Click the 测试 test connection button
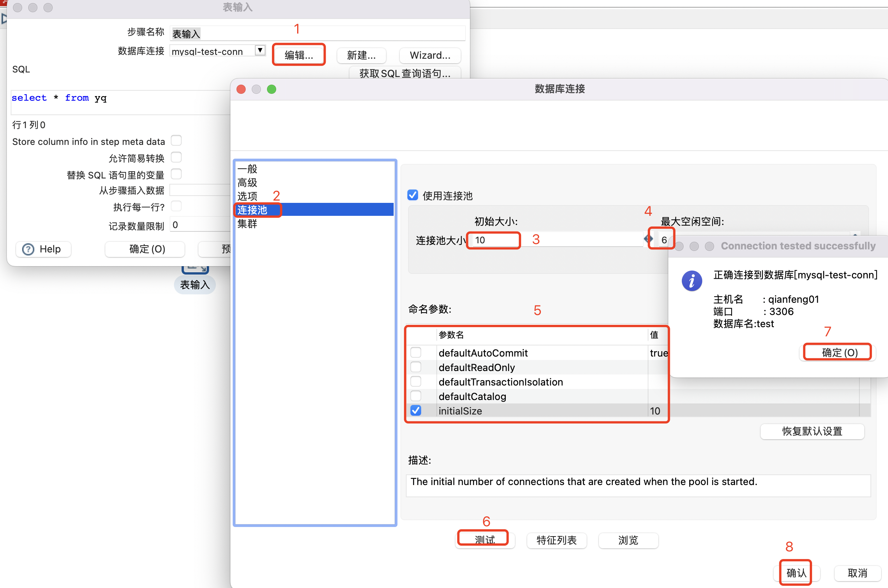Viewport: 888px width, 588px height. pos(484,540)
